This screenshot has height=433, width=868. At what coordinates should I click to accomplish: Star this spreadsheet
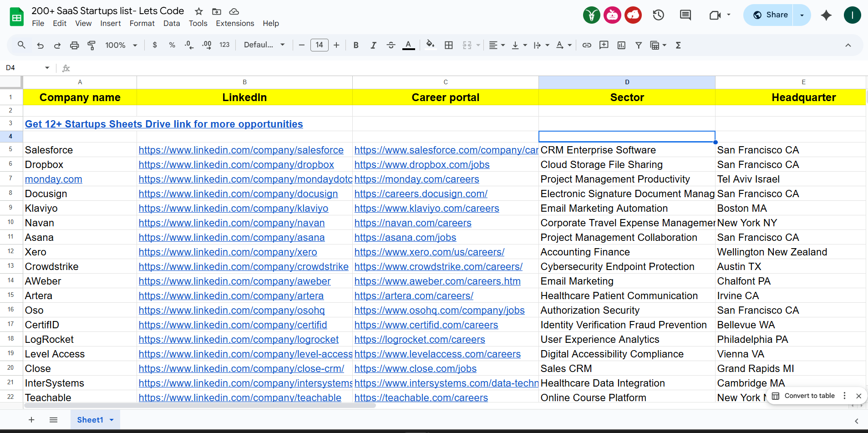199,11
